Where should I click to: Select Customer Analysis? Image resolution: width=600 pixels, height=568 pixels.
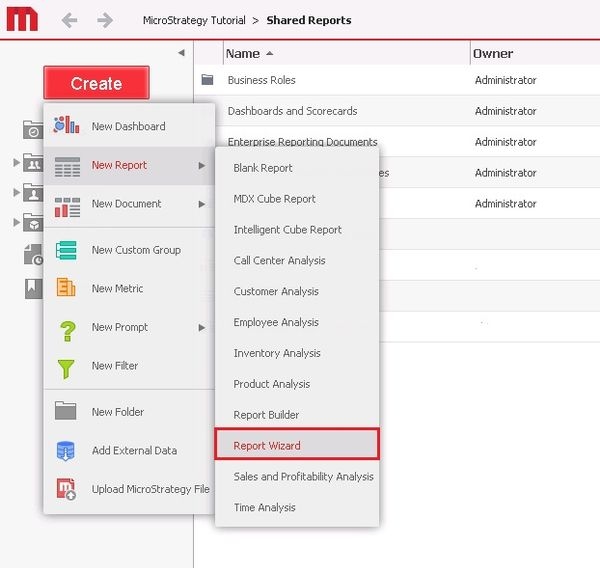(297, 292)
